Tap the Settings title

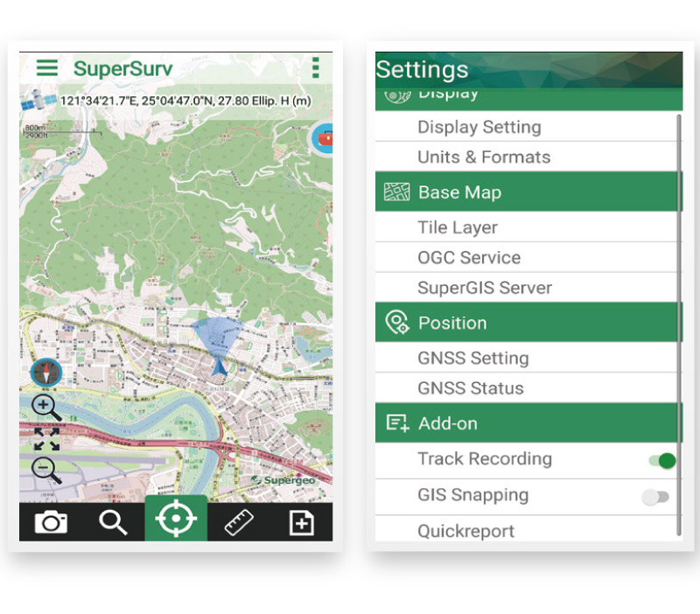coord(422,70)
